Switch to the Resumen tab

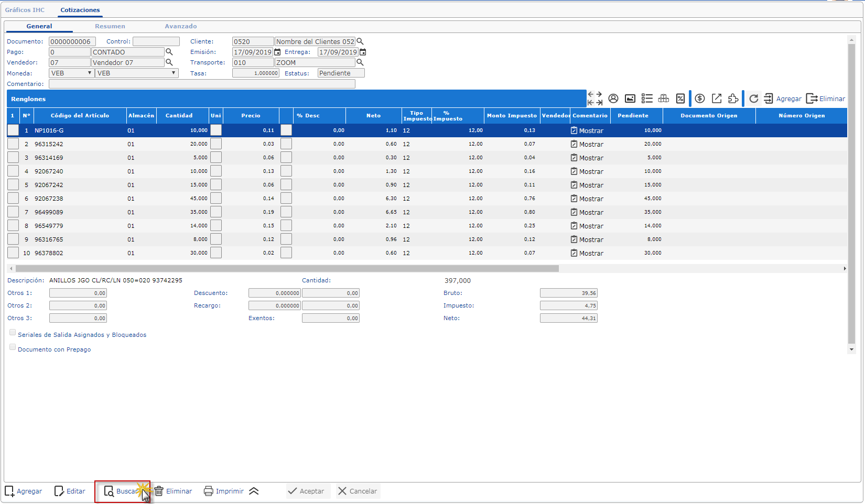110,26
